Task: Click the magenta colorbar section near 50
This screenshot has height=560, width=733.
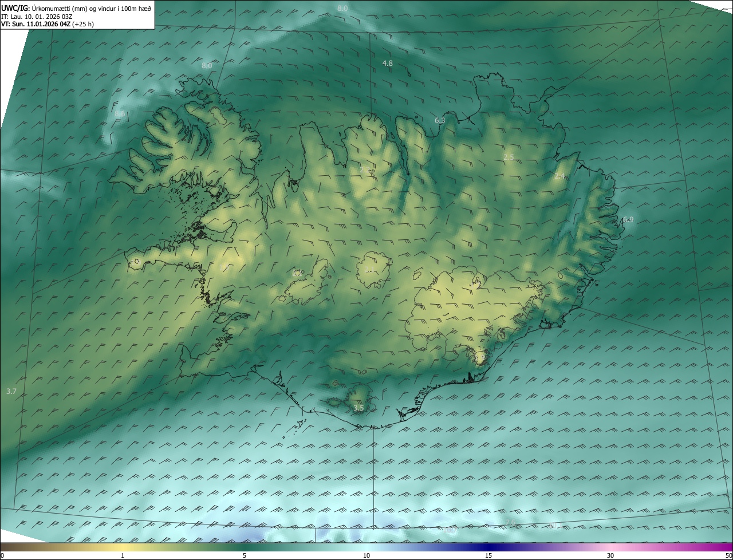Action: (722, 547)
